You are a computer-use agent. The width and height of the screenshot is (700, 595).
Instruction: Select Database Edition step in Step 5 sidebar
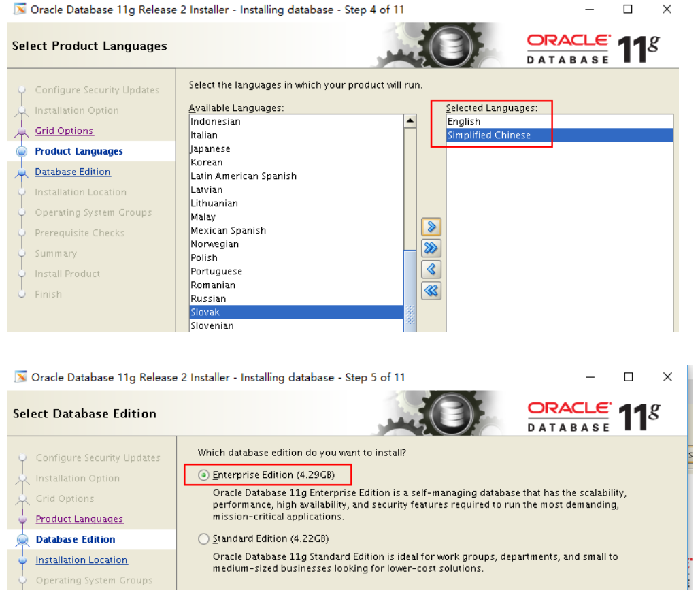[x=76, y=539]
